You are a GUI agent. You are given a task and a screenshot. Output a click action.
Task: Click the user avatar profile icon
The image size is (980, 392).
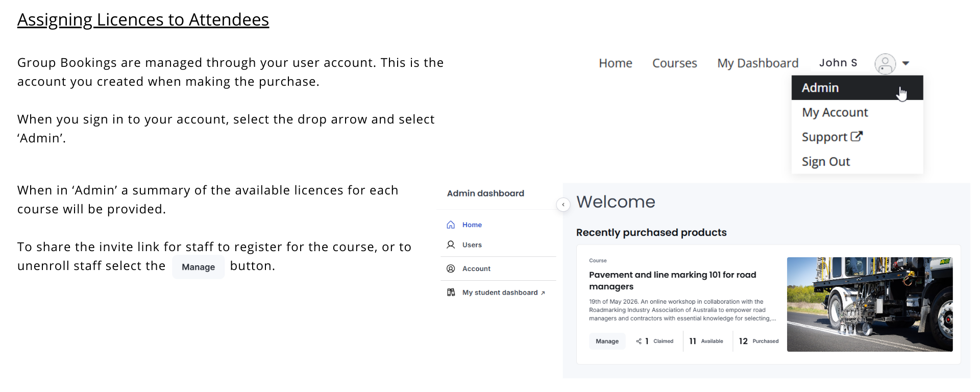click(885, 64)
